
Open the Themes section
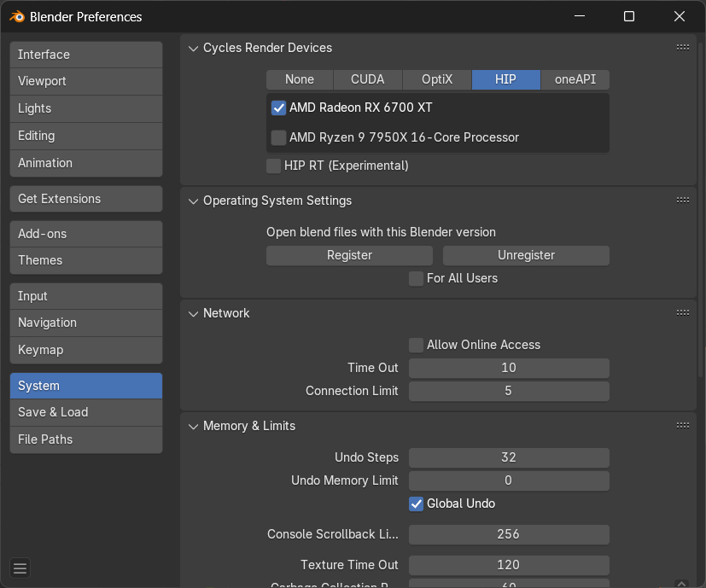point(86,260)
